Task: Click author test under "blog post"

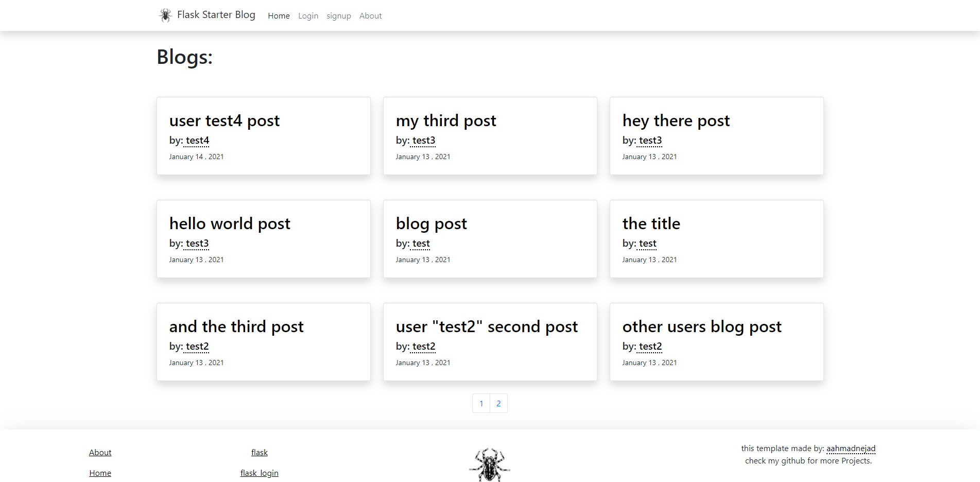Action: (421, 244)
